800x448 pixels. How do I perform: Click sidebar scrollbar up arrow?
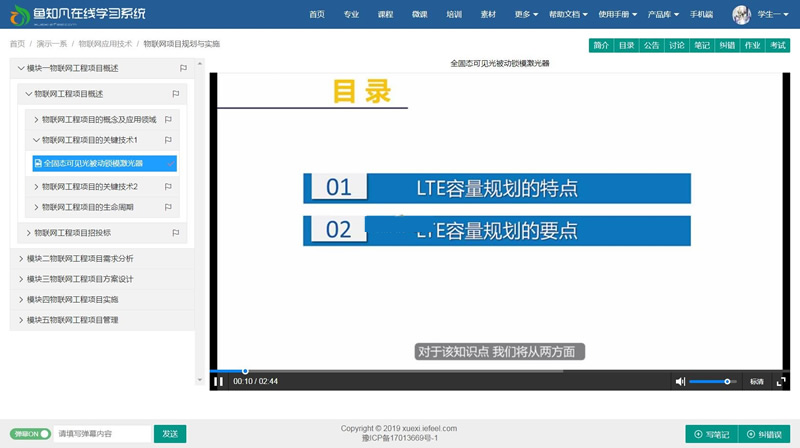click(x=199, y=64)
